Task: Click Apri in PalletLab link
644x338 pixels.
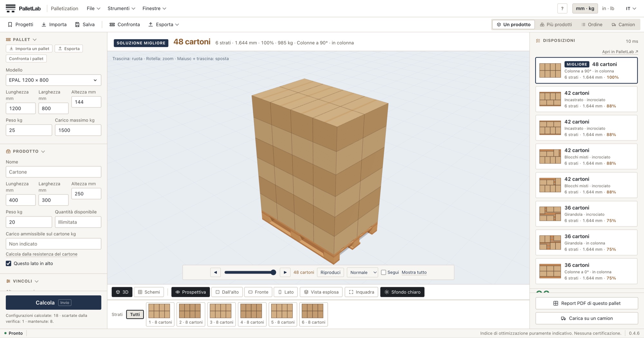Action: pos(620,51)
